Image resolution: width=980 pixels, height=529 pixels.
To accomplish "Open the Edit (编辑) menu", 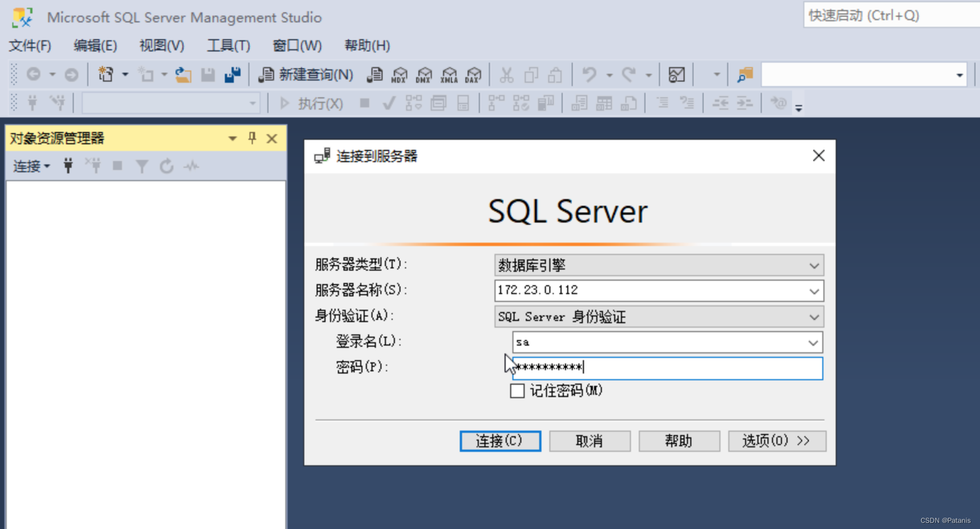I will 95,45.
